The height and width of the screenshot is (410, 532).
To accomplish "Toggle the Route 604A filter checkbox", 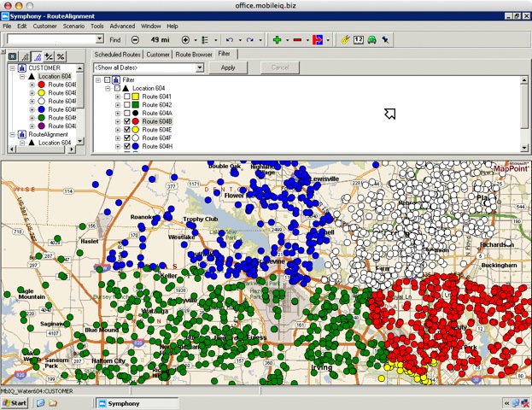I will tap(127, 114).
